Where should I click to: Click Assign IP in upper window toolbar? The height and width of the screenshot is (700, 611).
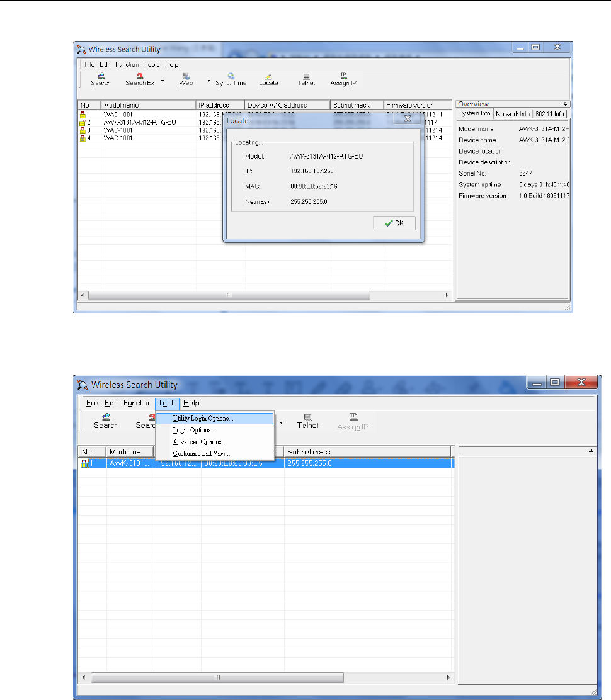[343, 79]
